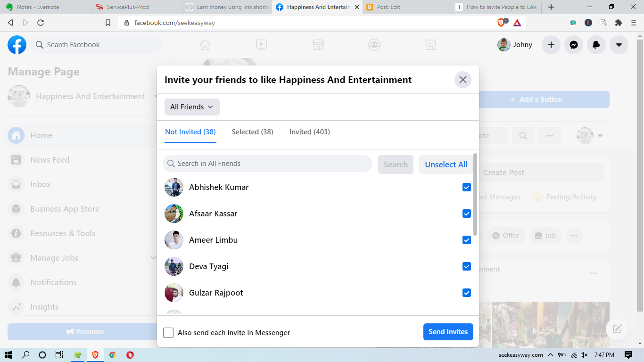Open the browser menu hamburger icon
This screenshot has width=644, height=362.
click(634, 23)
